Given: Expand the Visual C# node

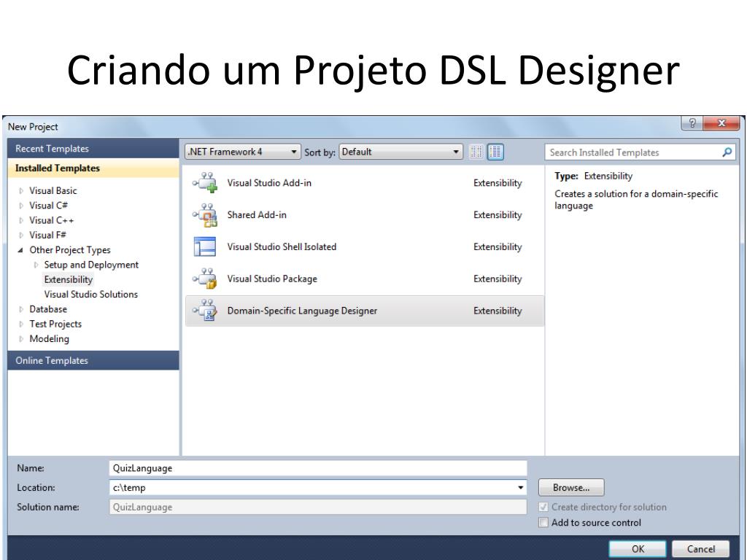Looking at the screenshot, I should pos(21,206).
